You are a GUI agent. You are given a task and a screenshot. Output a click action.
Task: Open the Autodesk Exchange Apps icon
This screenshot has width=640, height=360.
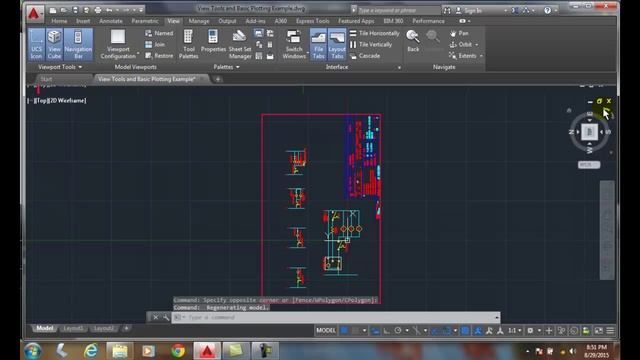(x=515, y=10)
